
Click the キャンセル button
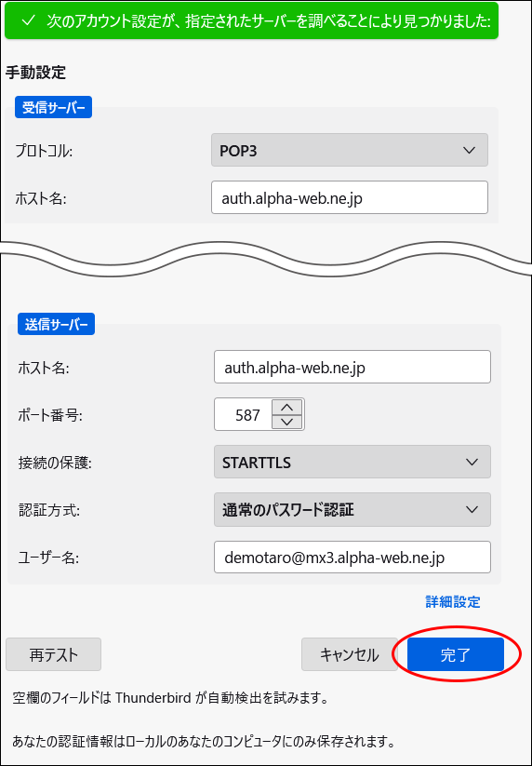(349, 654)
